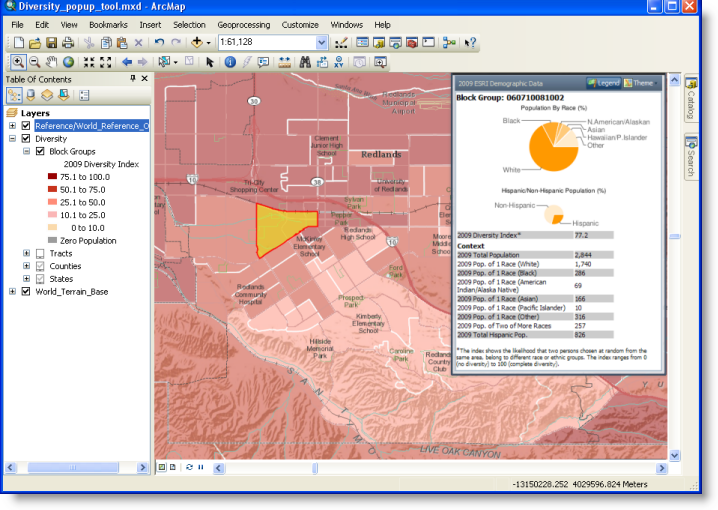Screen dimensions: 718x510
Task: Open the map scale dropdown
Action: [322, 43]
